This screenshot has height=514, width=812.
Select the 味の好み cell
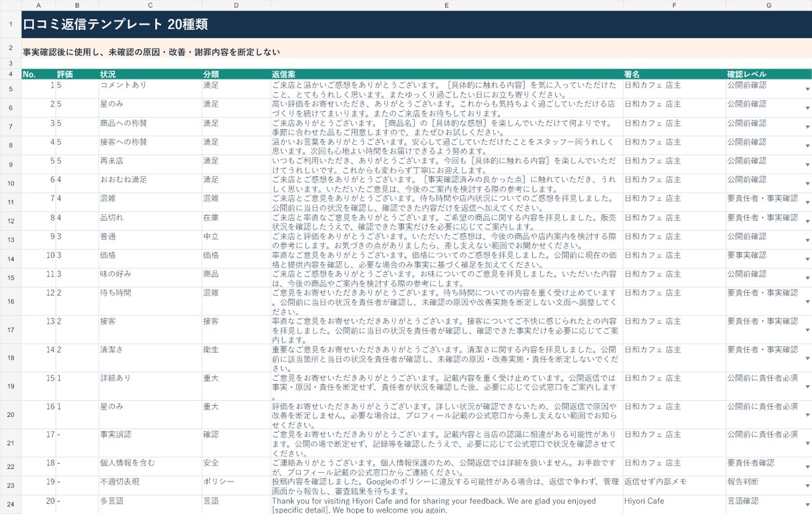pyautogui.click(x=150, y=278)
